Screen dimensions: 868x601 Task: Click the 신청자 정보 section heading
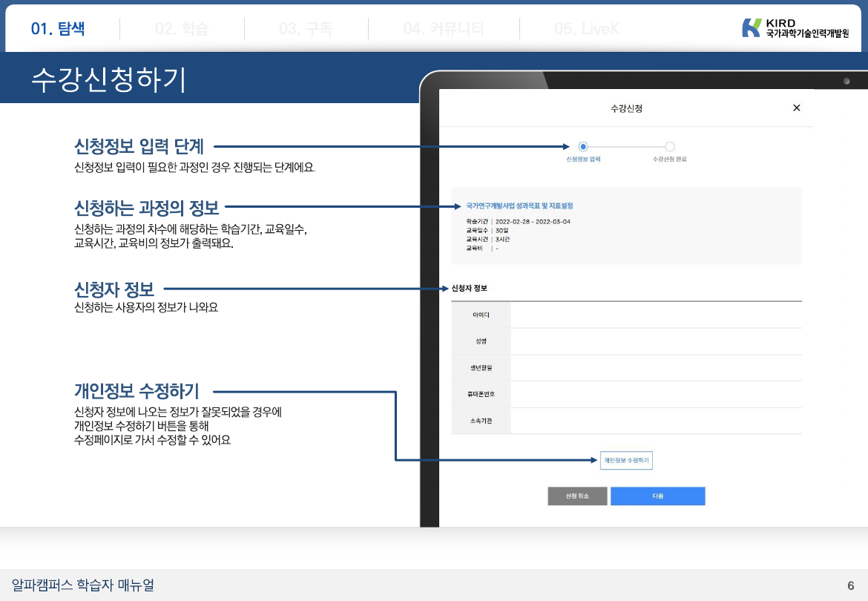469,288
